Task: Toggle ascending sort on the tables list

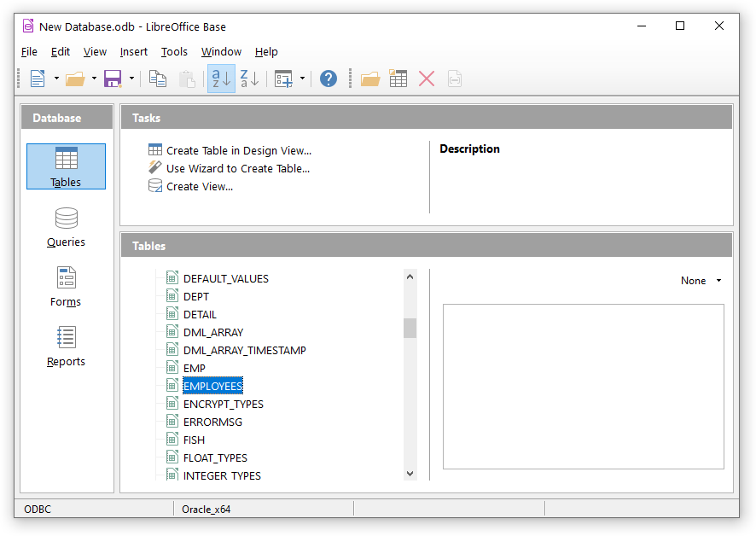Action: [220, 78]
